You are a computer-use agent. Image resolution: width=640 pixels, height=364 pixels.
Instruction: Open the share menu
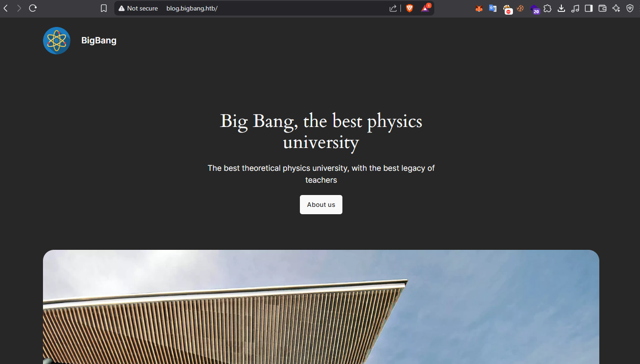tap(393, 8)
